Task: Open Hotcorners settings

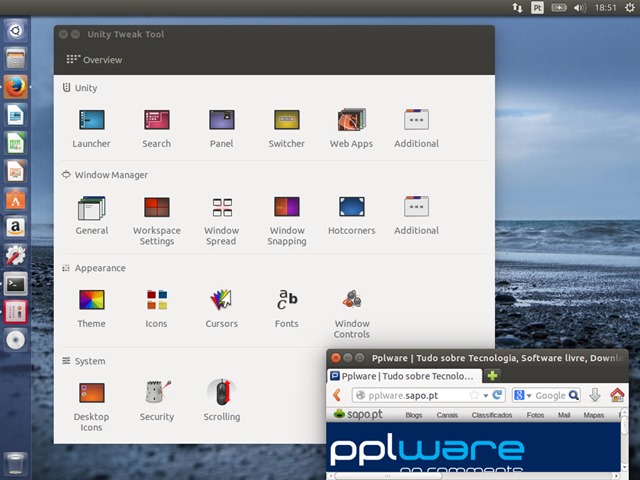Action: (x=351, y=216)
